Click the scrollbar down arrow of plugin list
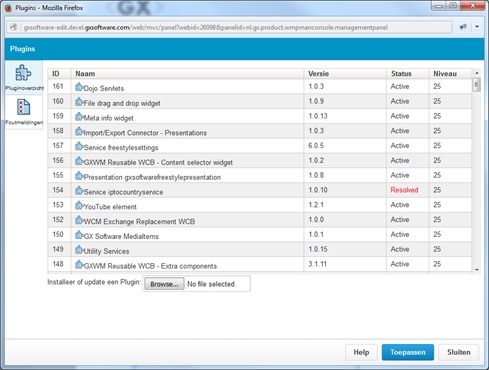Screen dimensions: 489x370 (477, 269)
